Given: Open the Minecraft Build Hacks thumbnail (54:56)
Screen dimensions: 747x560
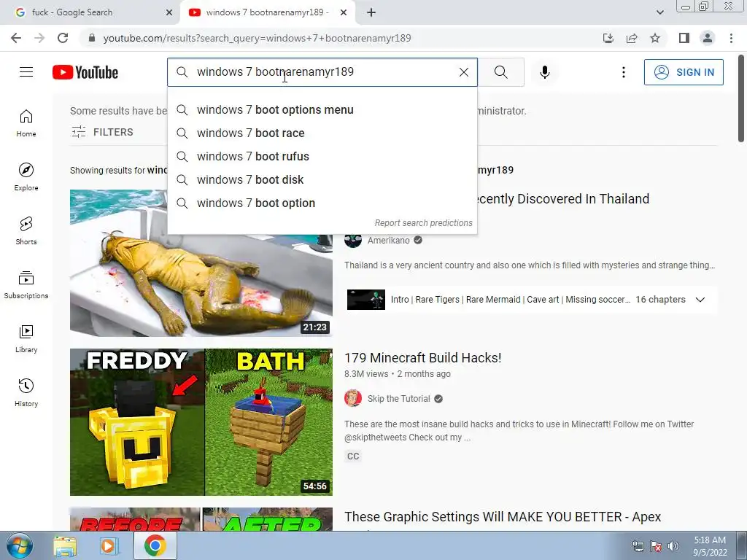Looking at the screenshot, I should tap(201, 422).
